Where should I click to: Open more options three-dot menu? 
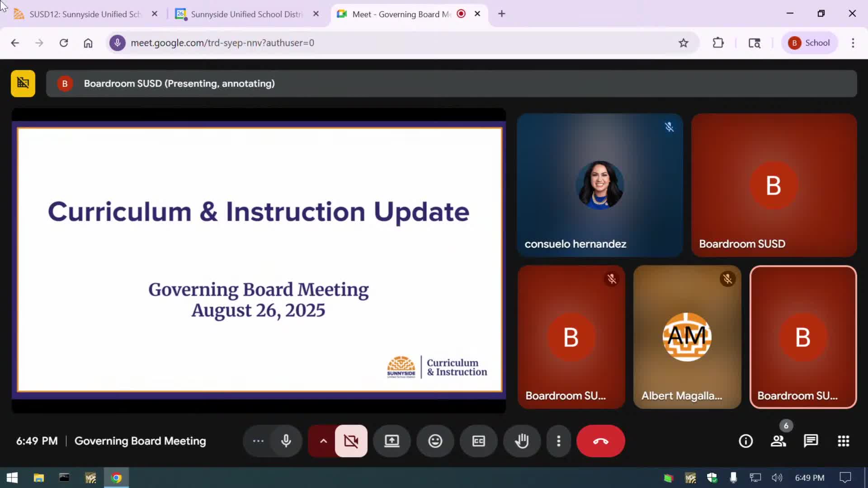tap(559, 441)
